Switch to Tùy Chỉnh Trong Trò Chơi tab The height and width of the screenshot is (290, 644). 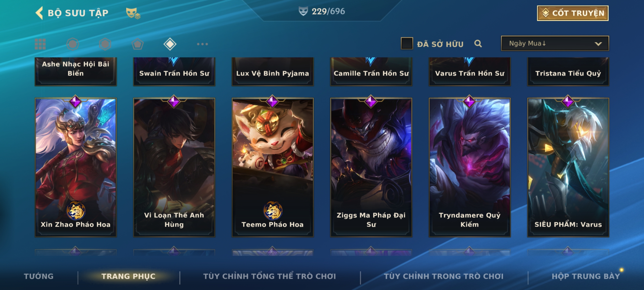coord(444,276)
